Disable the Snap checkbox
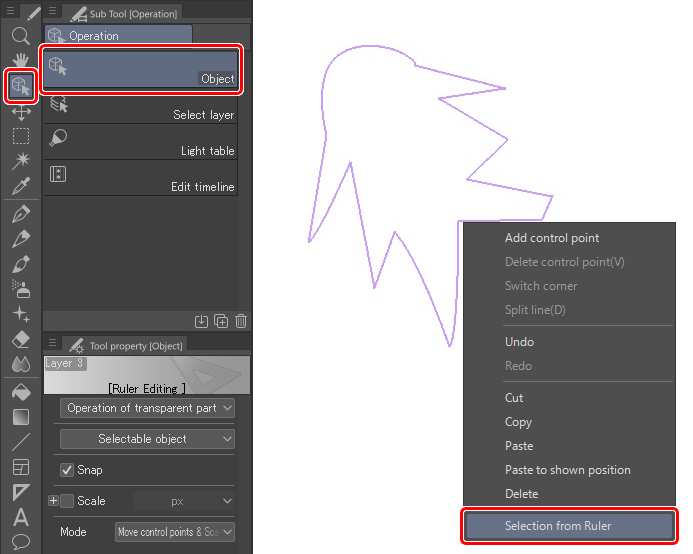693x554 pixels. coord(67,470)
